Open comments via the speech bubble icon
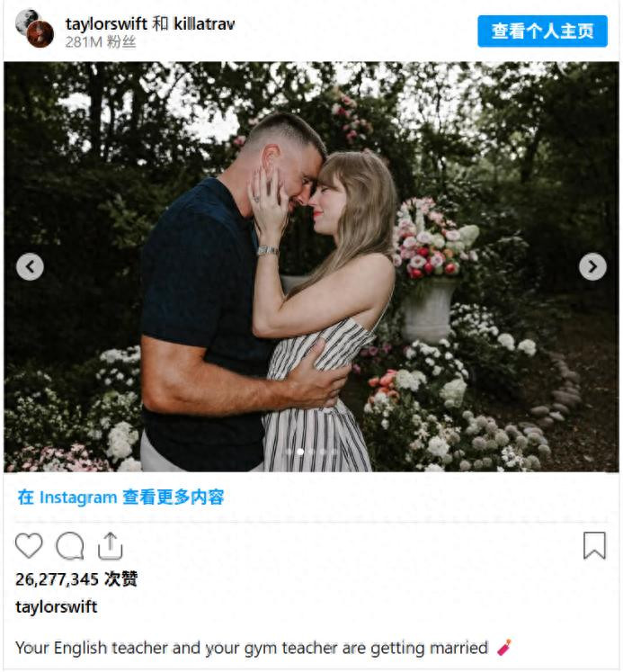Image resolution: width=623 pixels, height=672 pixels. [x=70, y=546]
